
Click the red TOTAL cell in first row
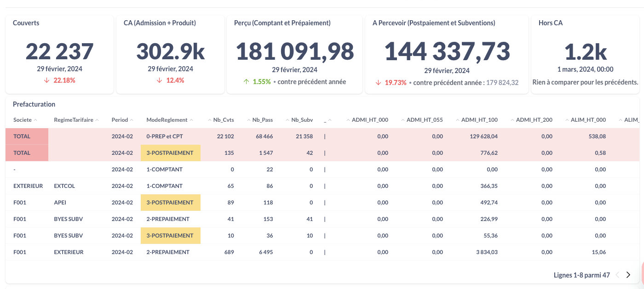(x=27, y=136)
